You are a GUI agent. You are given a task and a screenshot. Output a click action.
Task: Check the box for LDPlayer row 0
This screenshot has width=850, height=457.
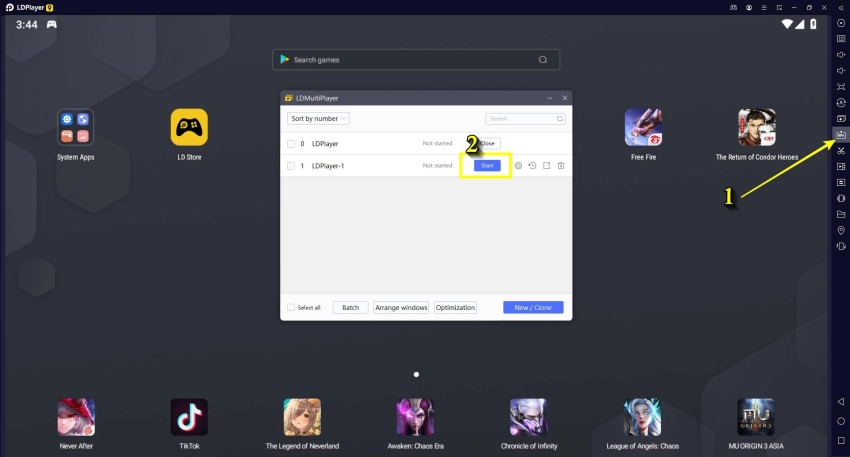tap(291, 144)
